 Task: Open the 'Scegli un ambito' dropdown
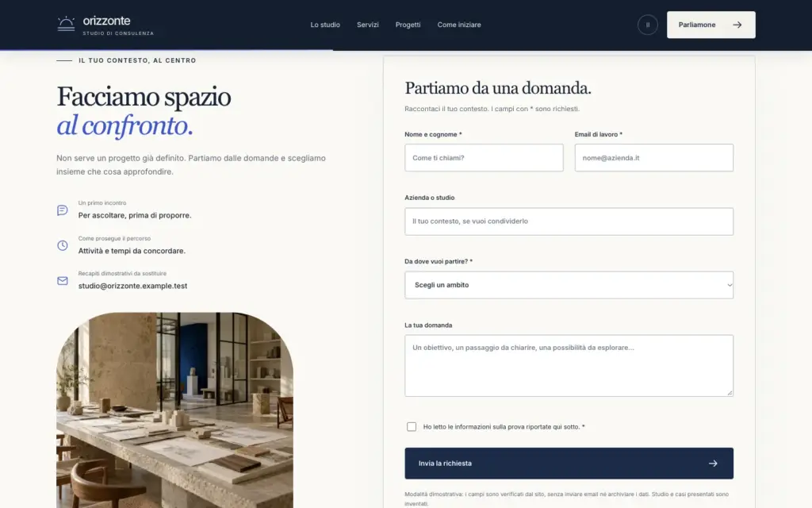569,285
